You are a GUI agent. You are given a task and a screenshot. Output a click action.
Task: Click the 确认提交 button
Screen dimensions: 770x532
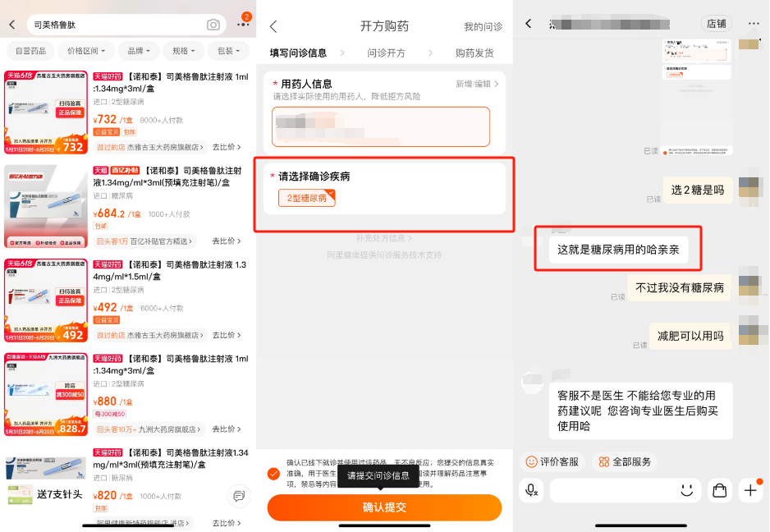tap(384, 507)
